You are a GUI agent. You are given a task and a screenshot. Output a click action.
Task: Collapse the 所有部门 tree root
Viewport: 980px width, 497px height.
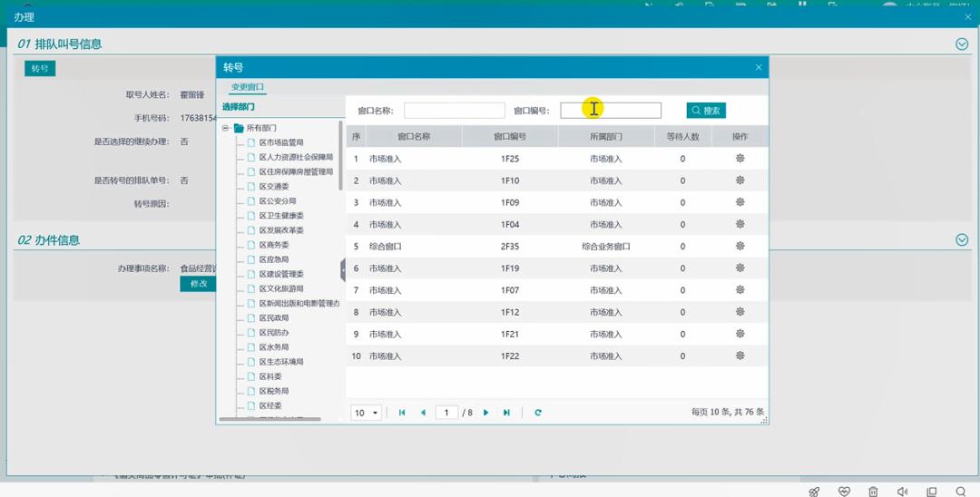[x=226, y=128]
